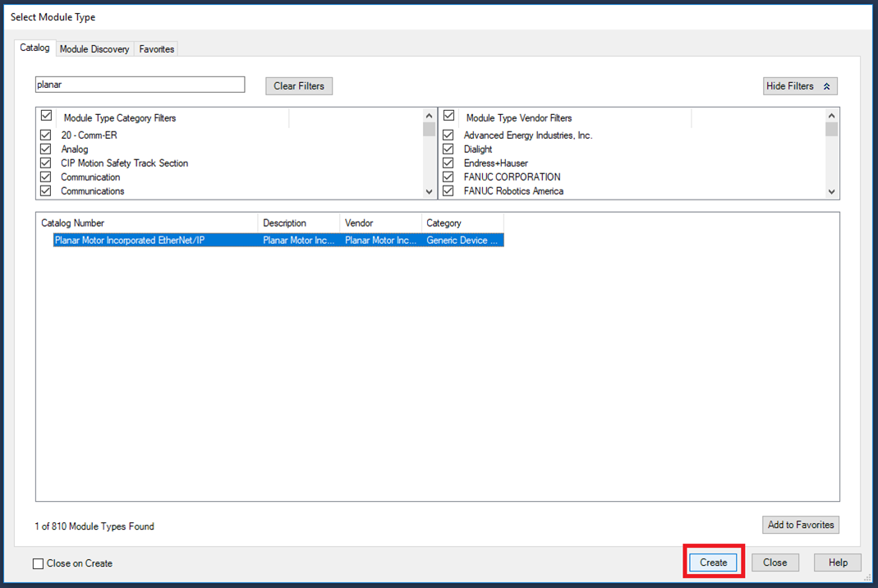Clear Filters next to search box

pos(298,85)
